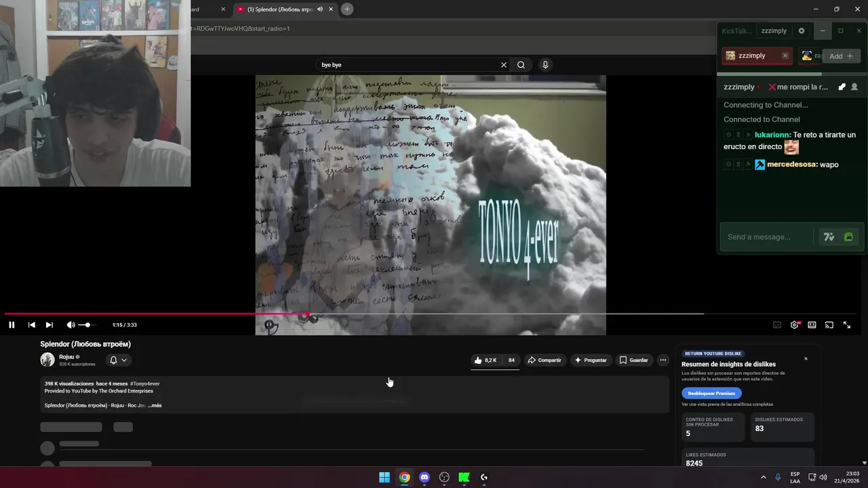Dislike the video (84)
Image resolution: width=868 pixels, height=488 pixels.
point(511,360)
